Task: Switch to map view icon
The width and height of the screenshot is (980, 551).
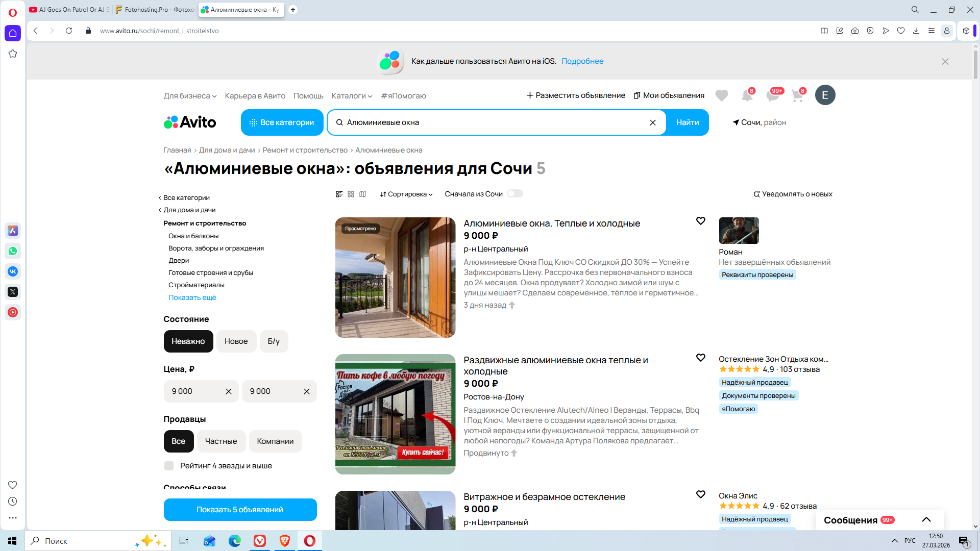Action: tap(363, 194)
